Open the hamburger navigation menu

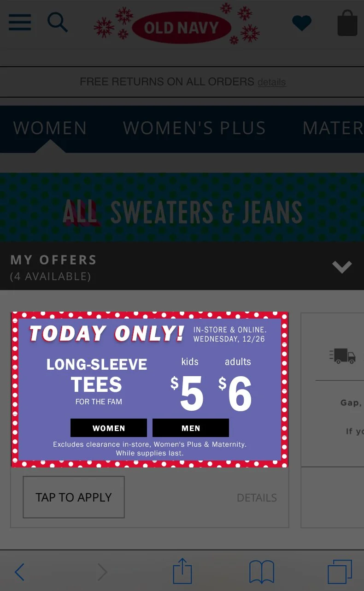pos(20,22)
